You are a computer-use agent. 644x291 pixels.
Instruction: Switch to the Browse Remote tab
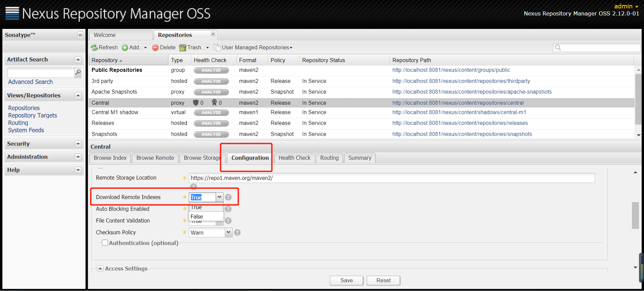pyautogui.click(x=155, y=158)
